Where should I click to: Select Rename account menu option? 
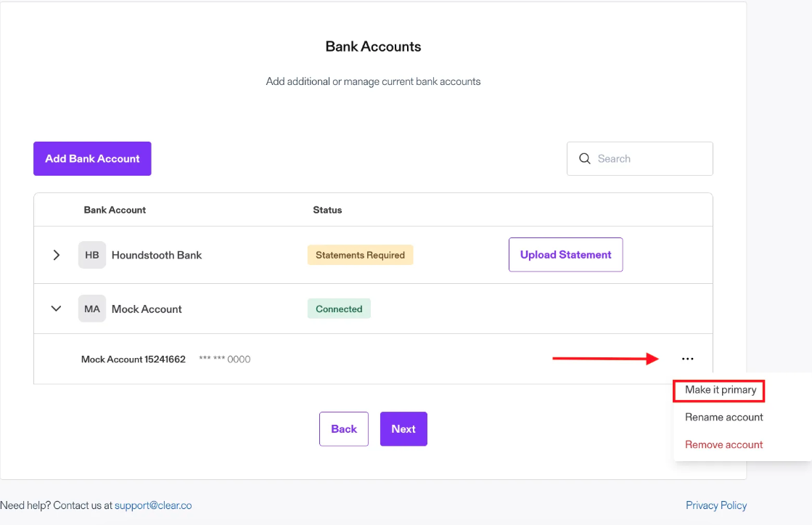[x=724, y=418]
